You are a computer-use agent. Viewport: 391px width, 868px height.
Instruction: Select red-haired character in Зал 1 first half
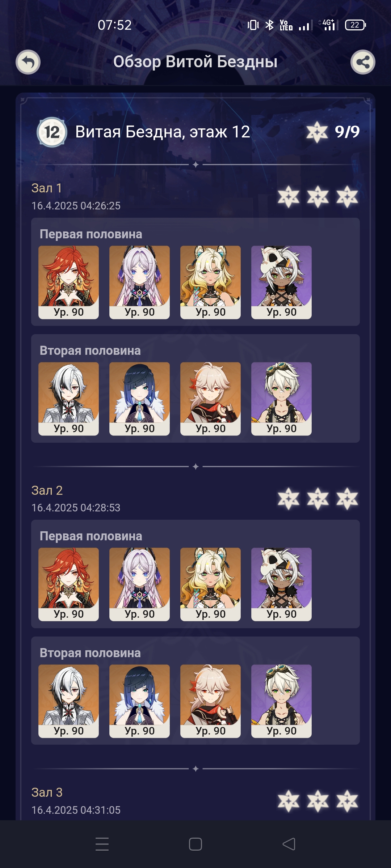point(68,282)
